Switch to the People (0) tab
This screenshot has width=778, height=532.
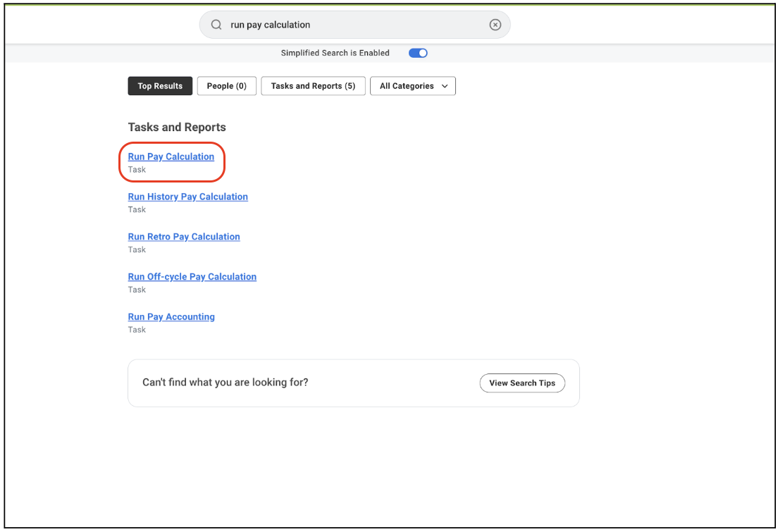[x=227, y=86]
